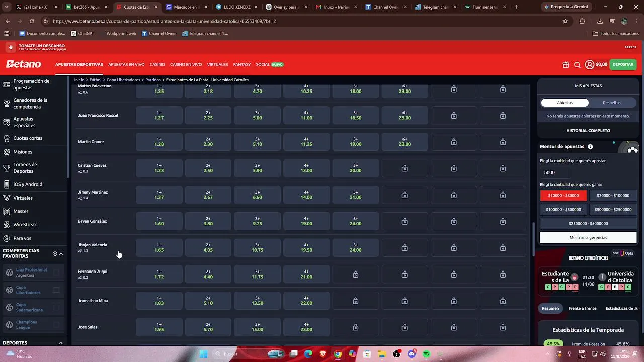Click the locked 6+ cell for Cristian Cuevas
The height and width of the screenshot is (362, 644).
[x=405, y=168]
